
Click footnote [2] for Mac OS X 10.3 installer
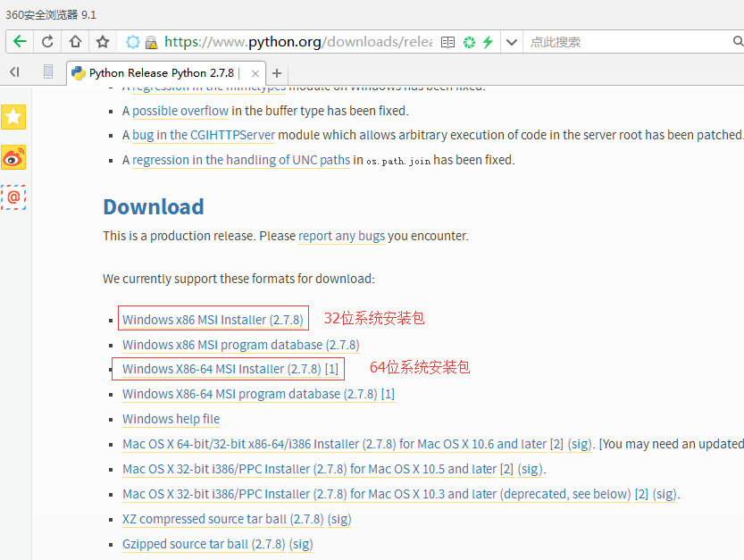point(641,495)
